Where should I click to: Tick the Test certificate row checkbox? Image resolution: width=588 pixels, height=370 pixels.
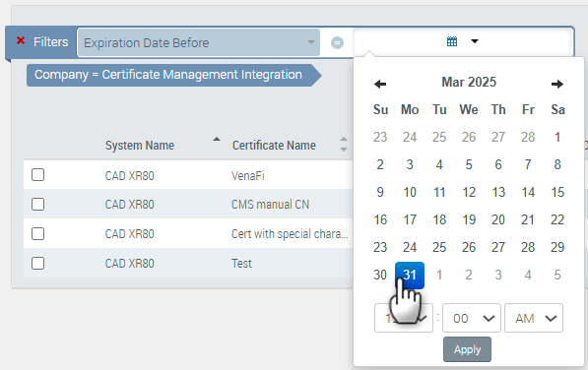coord(37,264)
